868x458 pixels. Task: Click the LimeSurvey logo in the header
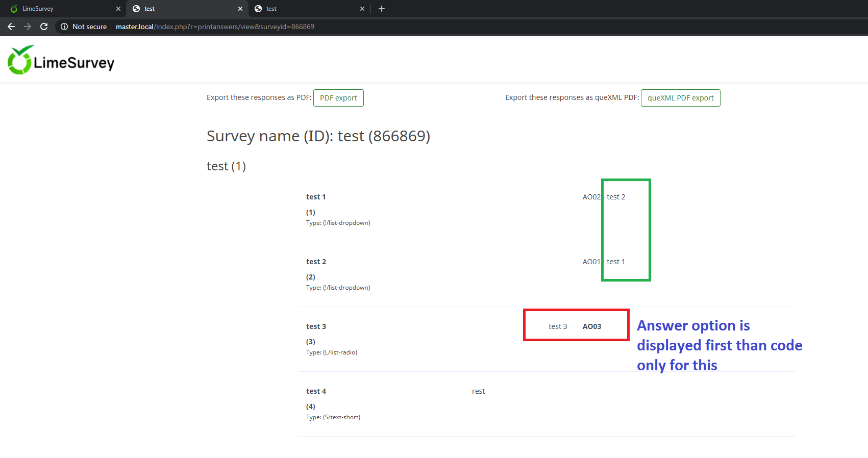[61, 60]
